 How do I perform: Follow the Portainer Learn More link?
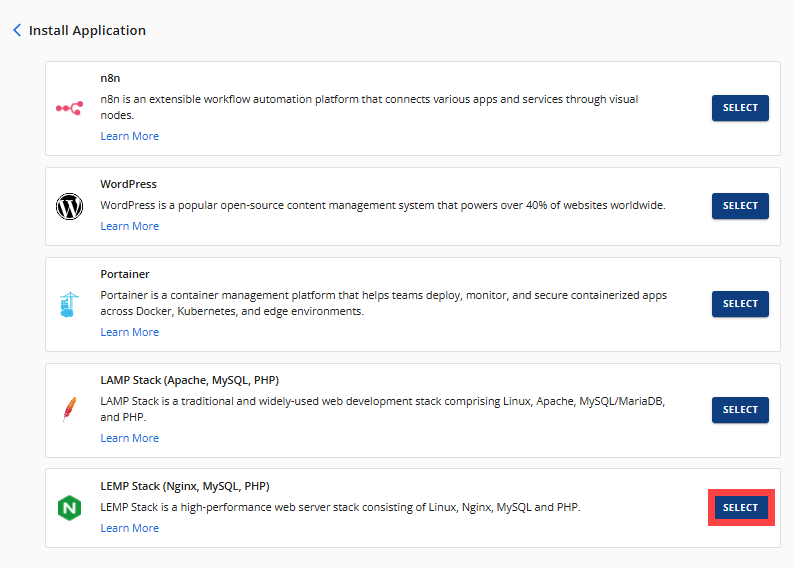coord(129,332)
